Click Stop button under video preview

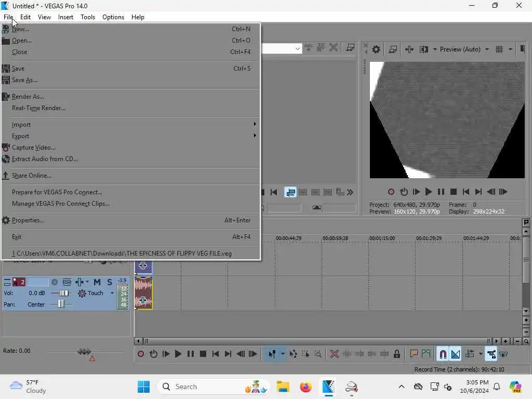(x=453, y=192)
